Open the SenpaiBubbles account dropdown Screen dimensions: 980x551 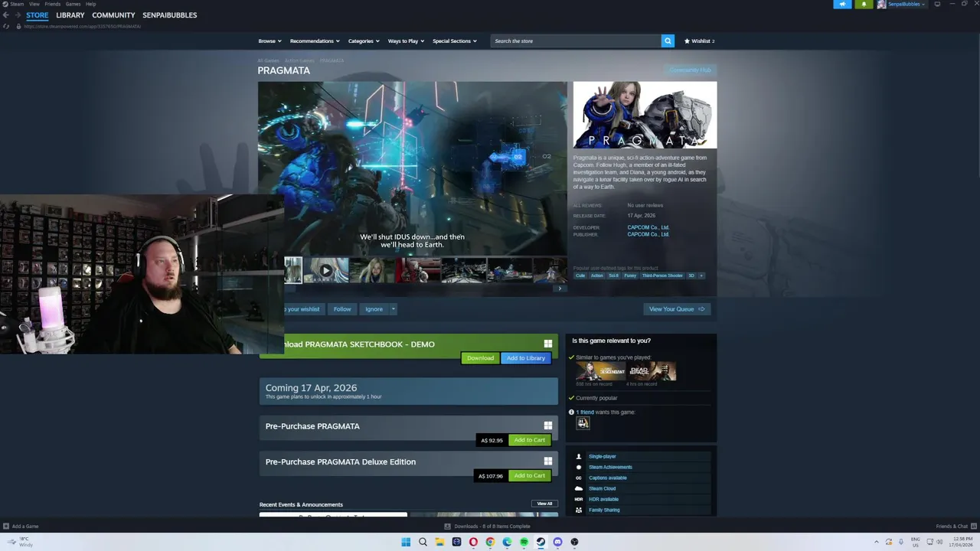point(906,4)
